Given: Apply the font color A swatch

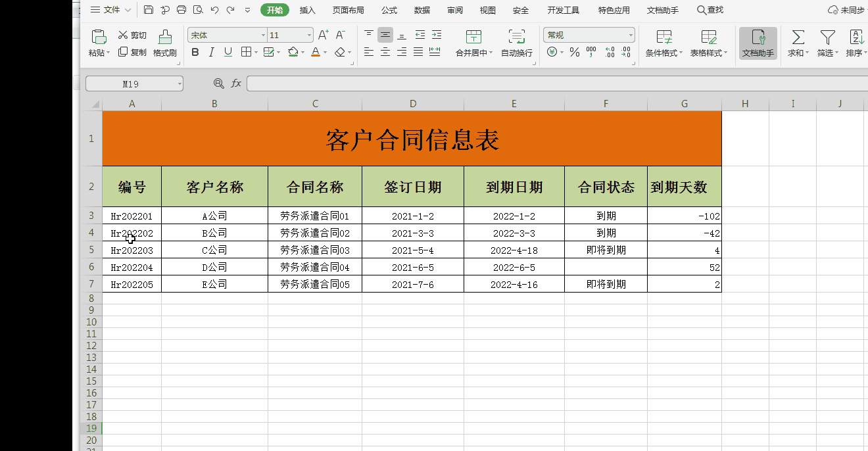Looking at the screenshot, I should (x=316, y=52).
